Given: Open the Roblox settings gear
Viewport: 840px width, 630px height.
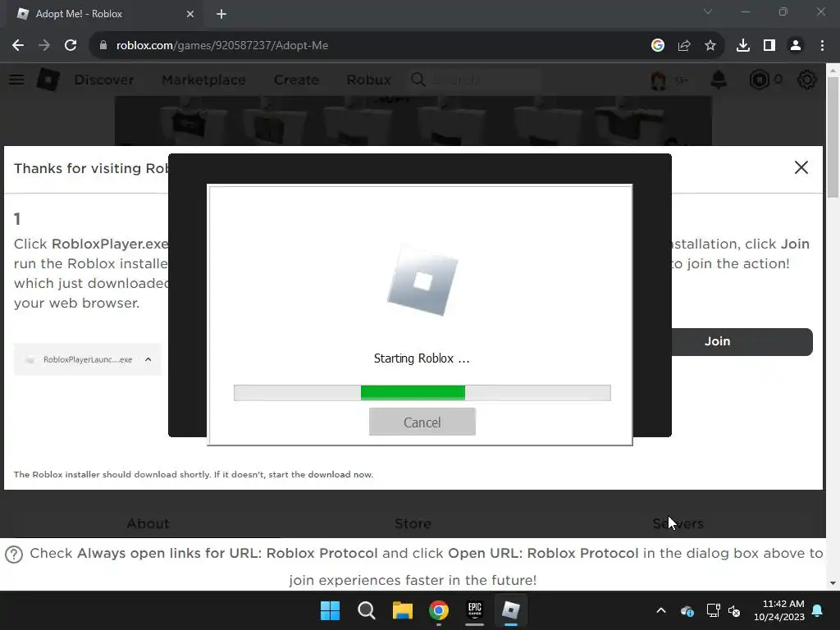Looking at the screenshot, I should pyautogui.click(x=807, y=80).
